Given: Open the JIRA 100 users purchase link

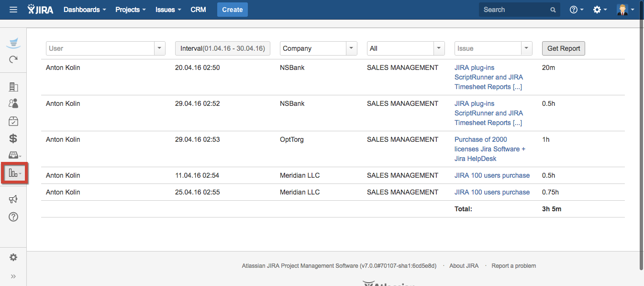Looking at the screenshot, I should pyautogui.click(x=492, y=175).
